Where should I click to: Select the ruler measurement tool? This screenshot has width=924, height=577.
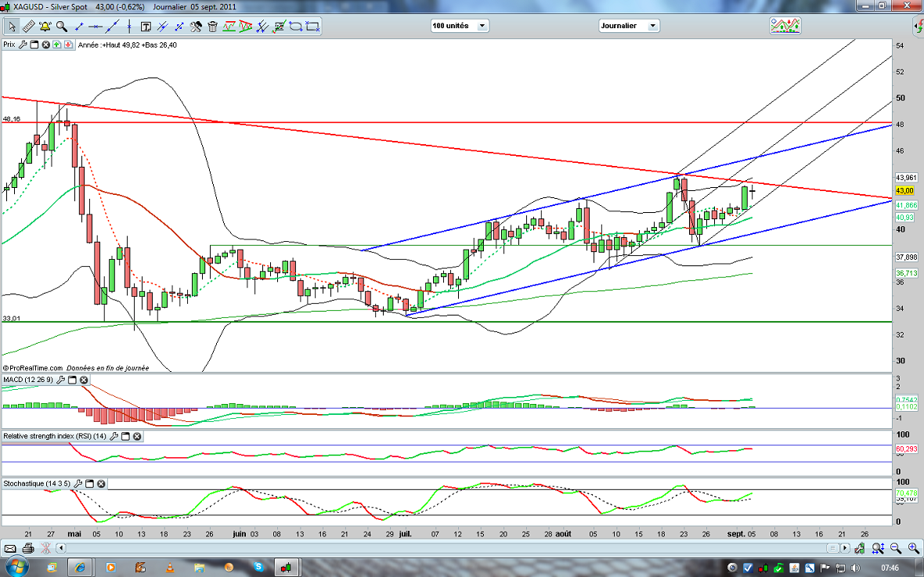(27, 26)
